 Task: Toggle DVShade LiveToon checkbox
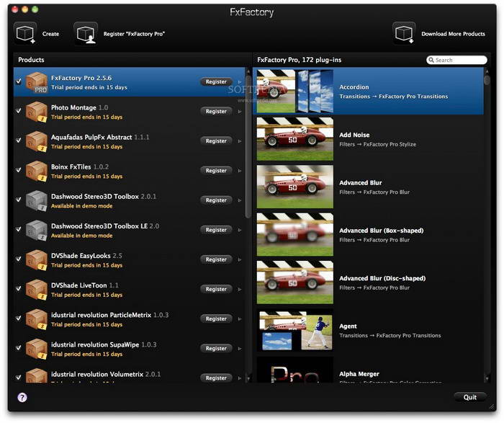[19, 288]
